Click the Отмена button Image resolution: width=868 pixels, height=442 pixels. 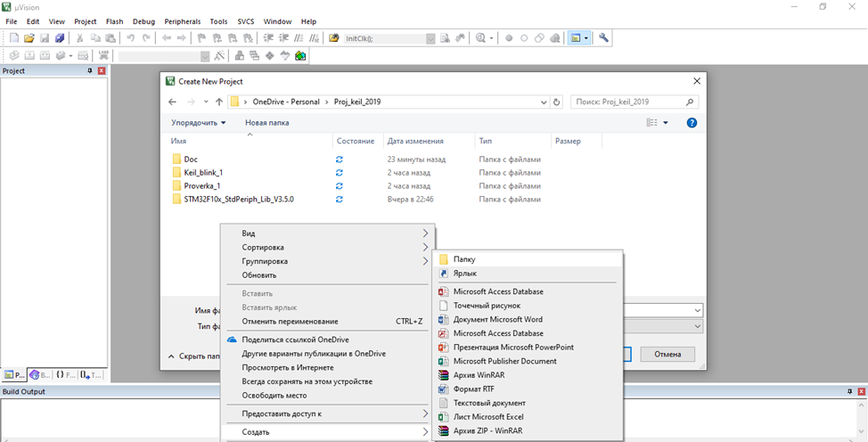[x=667, y=354]
